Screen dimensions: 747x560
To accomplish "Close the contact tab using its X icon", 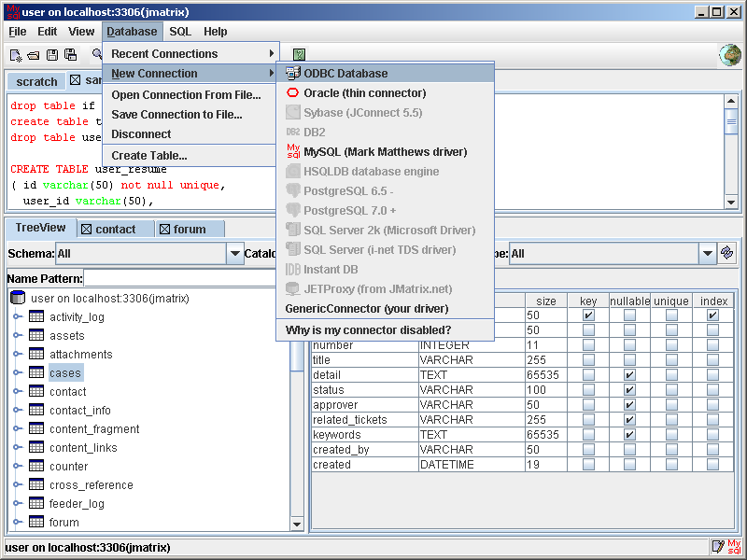I will point(86,230).
